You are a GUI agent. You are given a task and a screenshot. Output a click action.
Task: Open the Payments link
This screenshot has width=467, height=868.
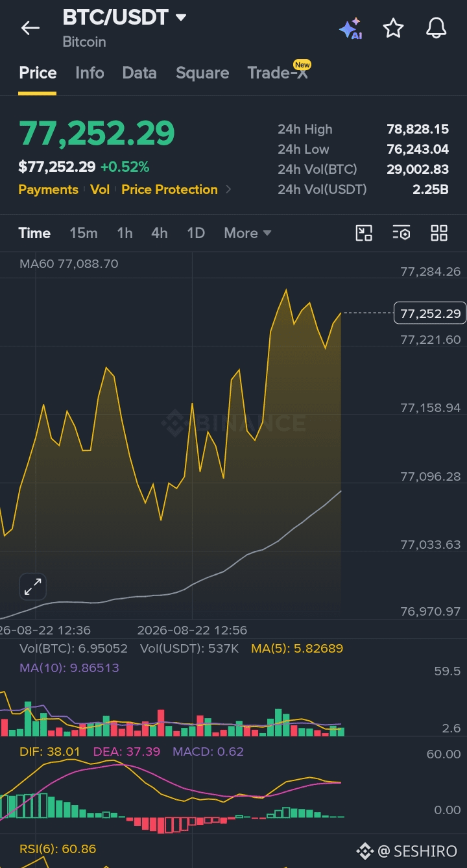coord(48,189)
